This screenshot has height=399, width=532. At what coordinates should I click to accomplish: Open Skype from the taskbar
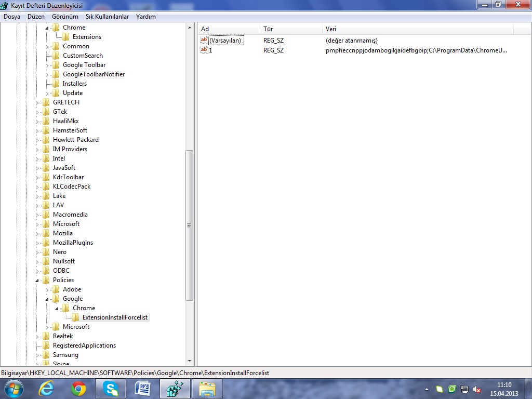point(111,389)
